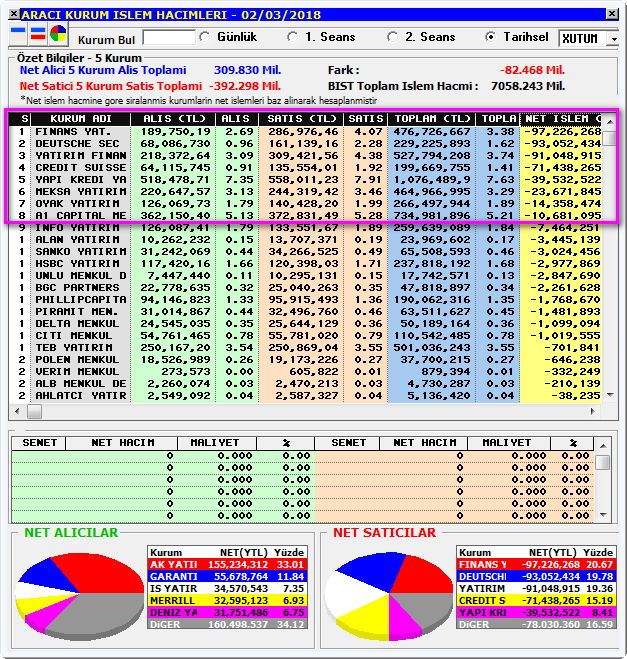The width and height of the screenshot is (627, 659).
Task: Select the YATIRIM FINAN row
Action: [306, 156]
